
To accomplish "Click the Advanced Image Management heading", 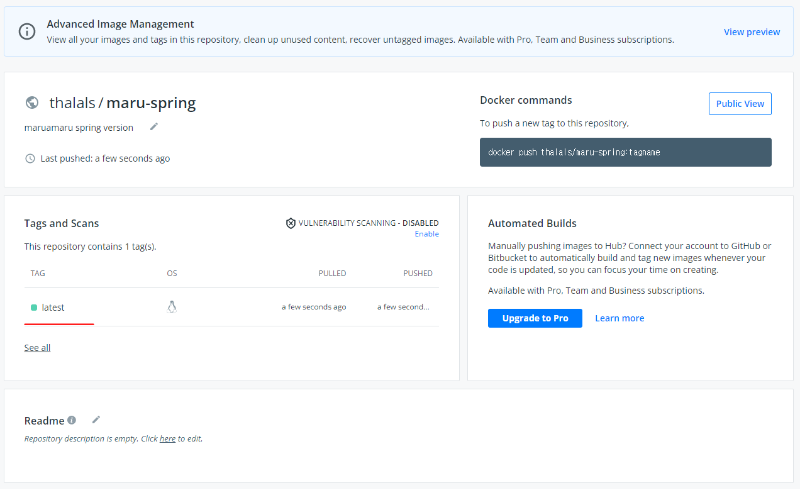I will tap(120, 24).
